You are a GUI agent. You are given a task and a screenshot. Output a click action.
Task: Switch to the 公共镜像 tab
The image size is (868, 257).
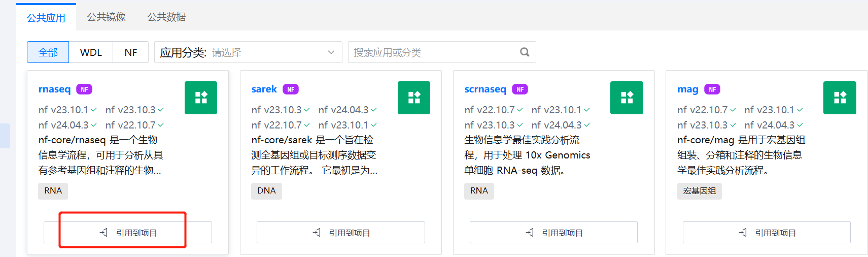pyautogui.click(x=106, y=17)
